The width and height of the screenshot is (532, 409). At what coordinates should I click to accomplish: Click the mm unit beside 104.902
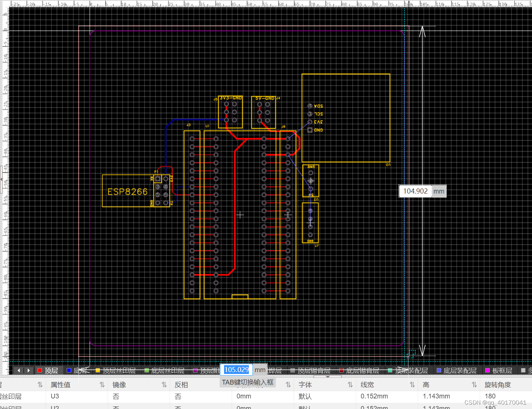[x=439, y=191]
